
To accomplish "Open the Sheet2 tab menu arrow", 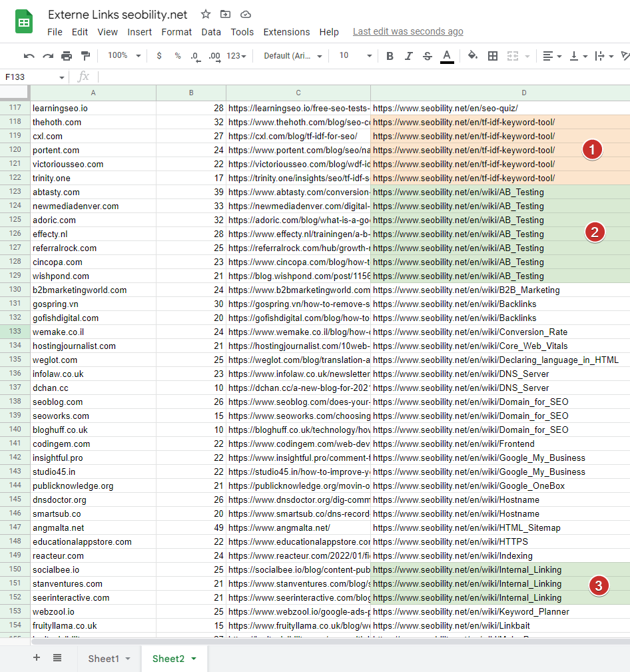I will click(194, 659).
